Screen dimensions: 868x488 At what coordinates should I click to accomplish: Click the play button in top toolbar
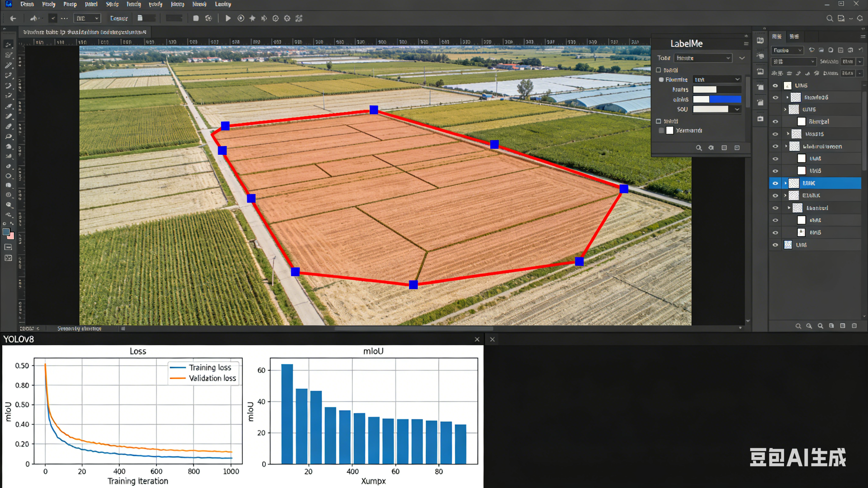[228, 18]
